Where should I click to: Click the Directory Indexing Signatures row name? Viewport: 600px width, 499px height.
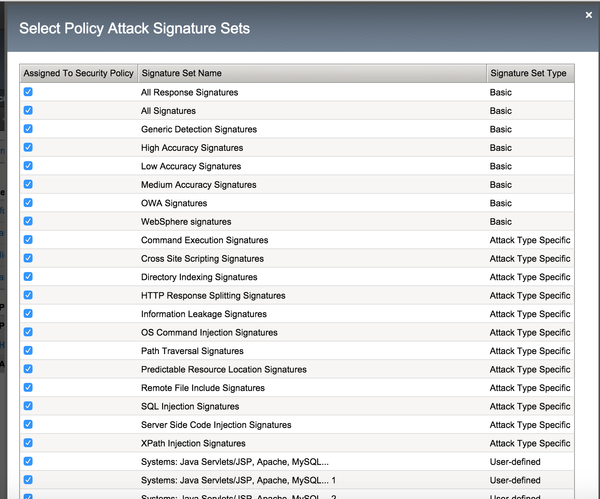tap(199, 277)
